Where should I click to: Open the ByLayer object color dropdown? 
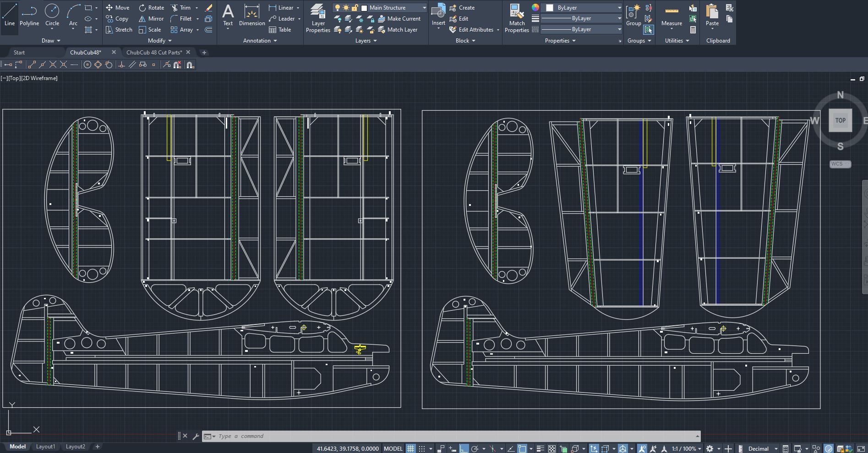(619, 8)
